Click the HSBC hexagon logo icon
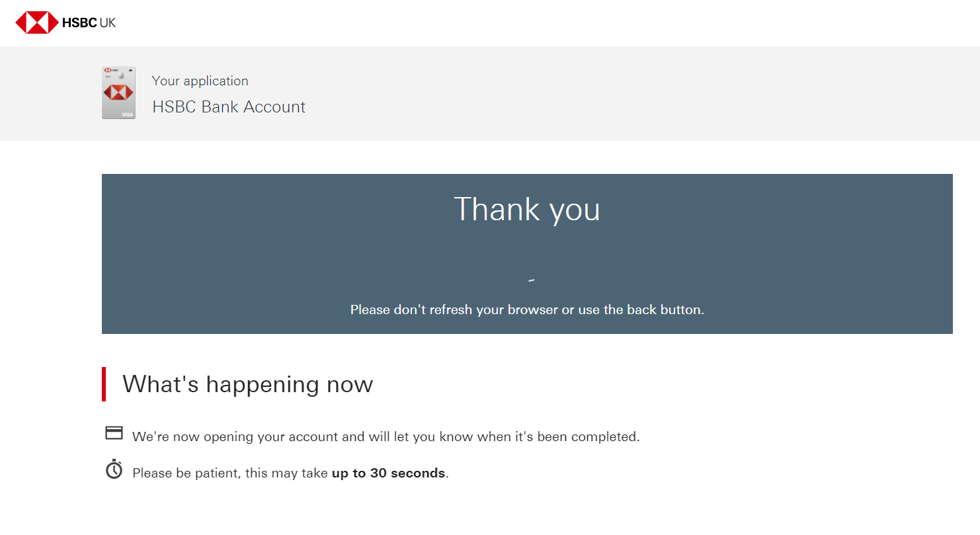 37,22
